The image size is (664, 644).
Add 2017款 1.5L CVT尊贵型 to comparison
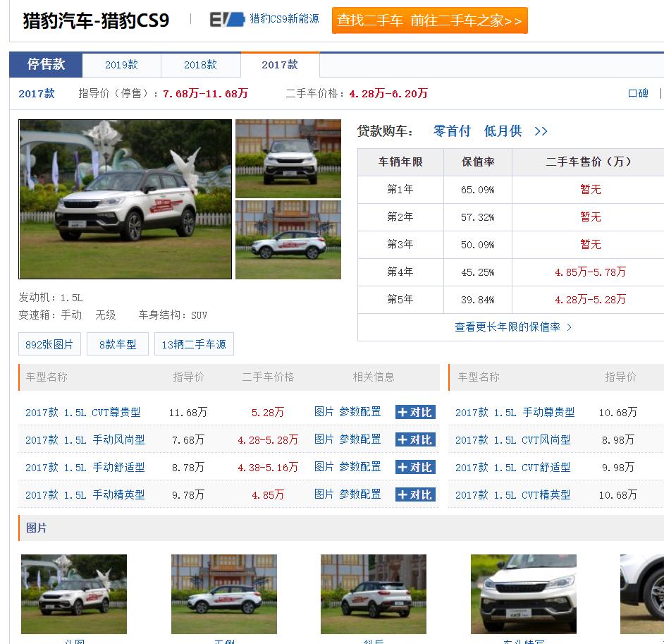click(x=415, y=411)
